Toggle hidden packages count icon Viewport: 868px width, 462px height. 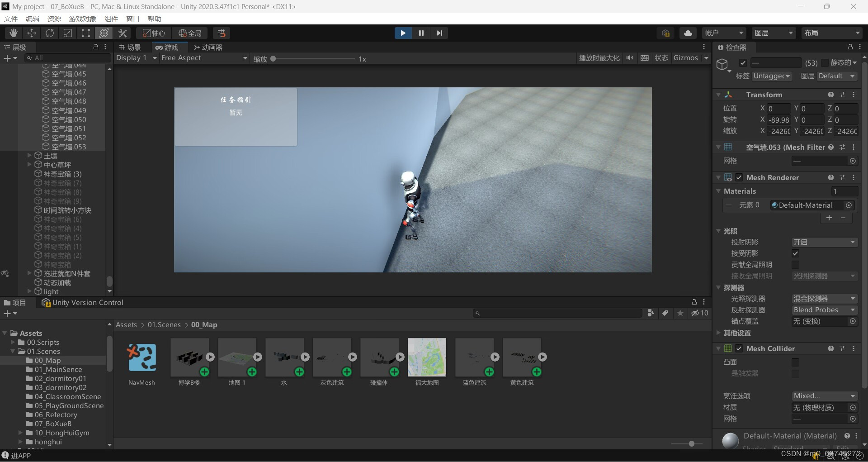tap(700, 313)
